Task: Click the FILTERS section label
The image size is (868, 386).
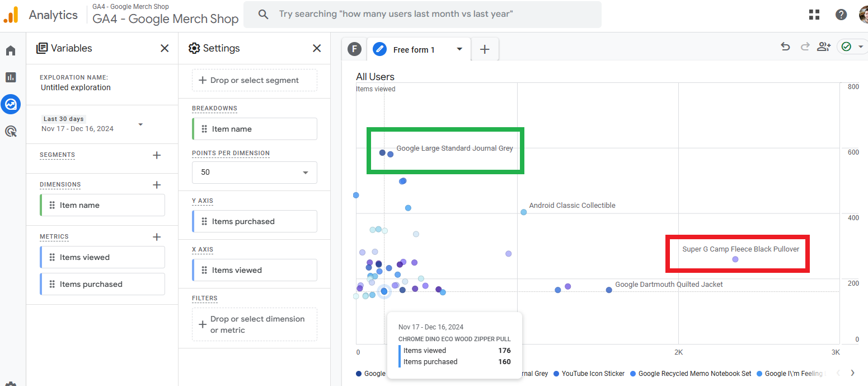Action: (205, 299)
